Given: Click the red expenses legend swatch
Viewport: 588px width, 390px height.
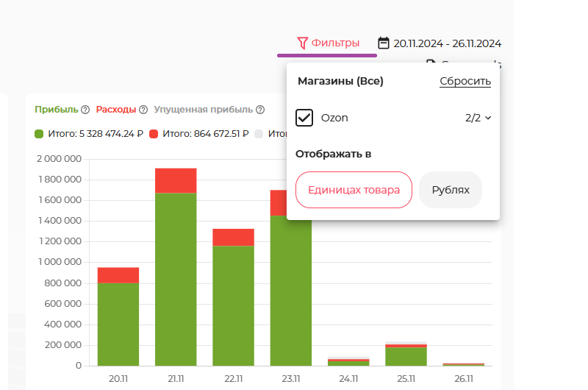Looking at the screenshot, I should (x=154, y=134).
